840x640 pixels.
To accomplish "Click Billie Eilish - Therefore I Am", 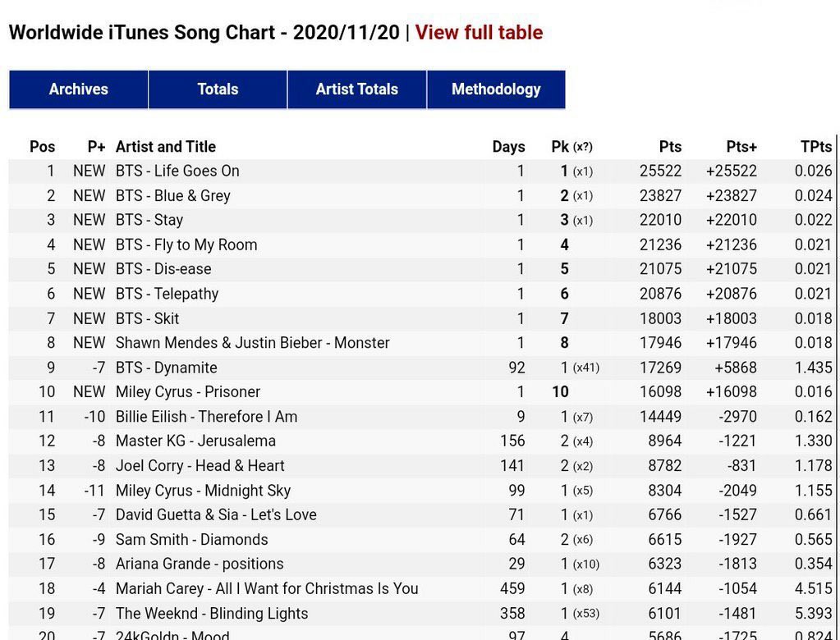I will [x=207, y=417].
